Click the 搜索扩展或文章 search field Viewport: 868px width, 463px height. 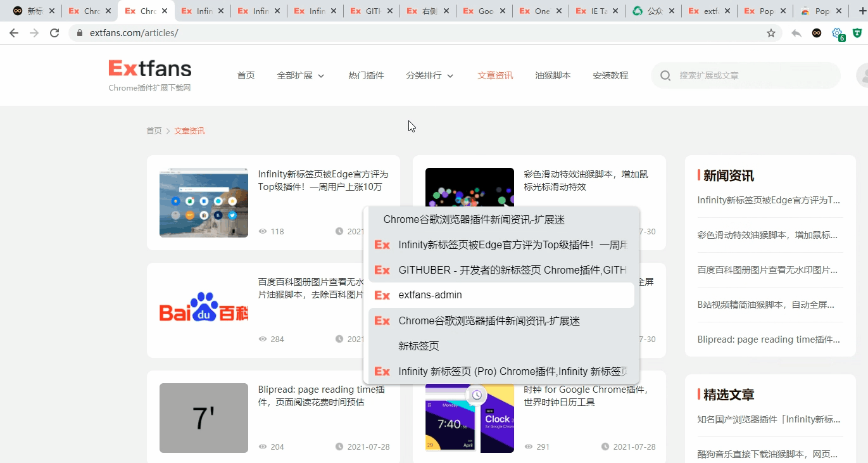(746, 75)
